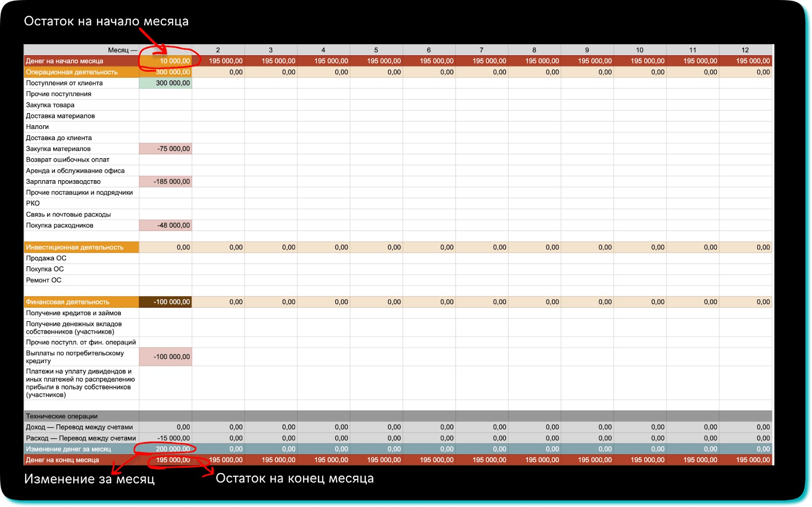Select the circled 200 000,00 monthly change cell

166,449
